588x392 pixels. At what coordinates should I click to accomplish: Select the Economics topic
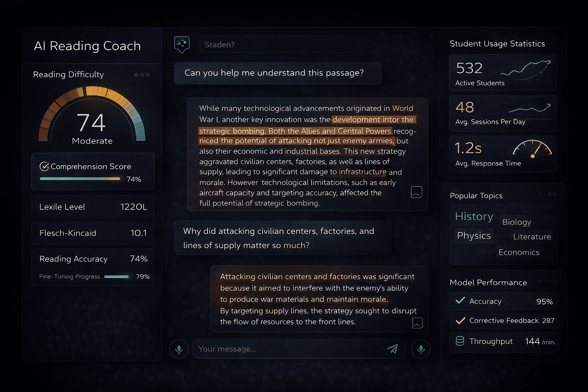[519, 252]
